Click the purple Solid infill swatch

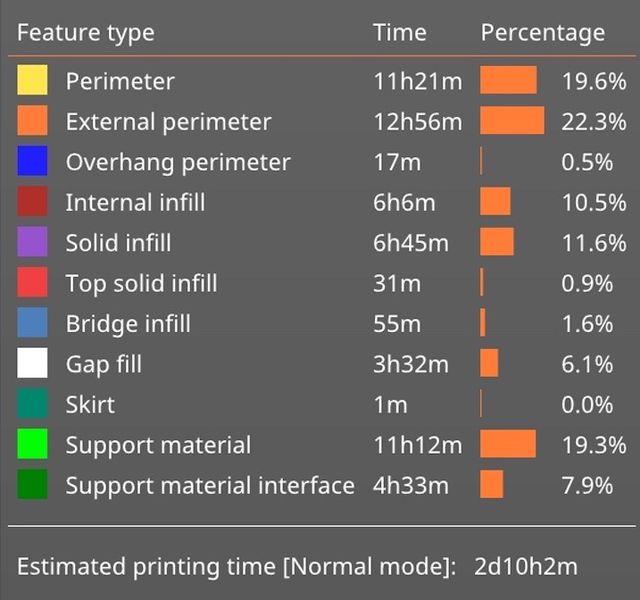point(32,242)
